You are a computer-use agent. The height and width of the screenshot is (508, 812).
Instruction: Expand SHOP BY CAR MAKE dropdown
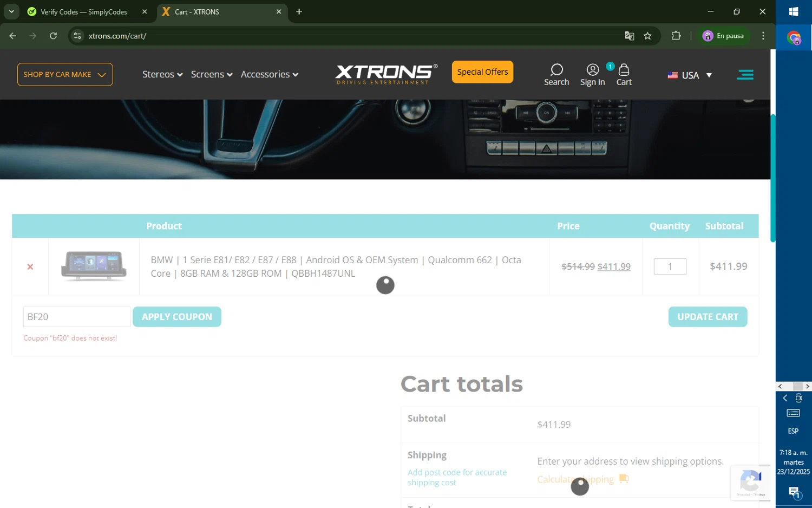coord(65,74)
